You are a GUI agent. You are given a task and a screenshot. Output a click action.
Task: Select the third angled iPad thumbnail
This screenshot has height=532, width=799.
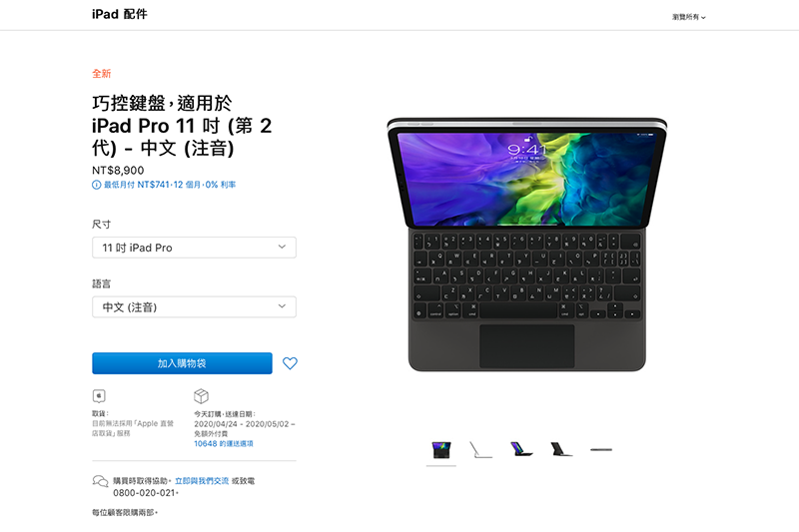click(x=520, y=449)
